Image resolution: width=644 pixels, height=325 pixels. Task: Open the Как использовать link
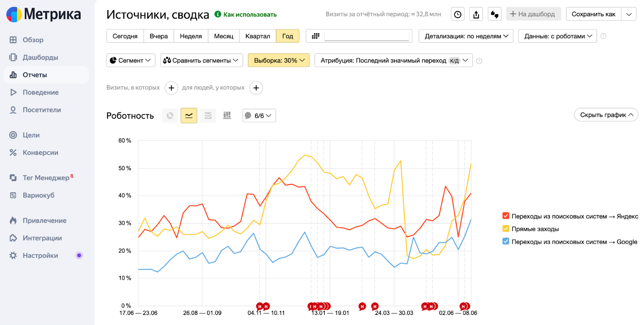pos(250,14)
